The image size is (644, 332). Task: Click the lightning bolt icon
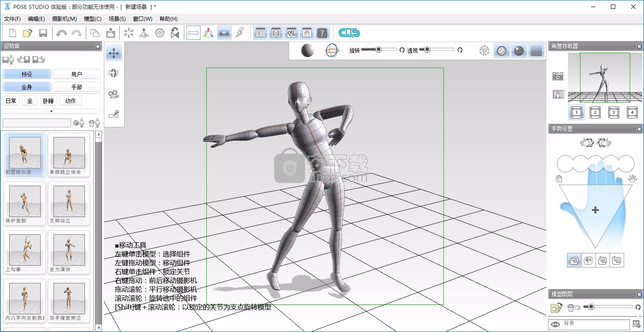coord(240,33)
